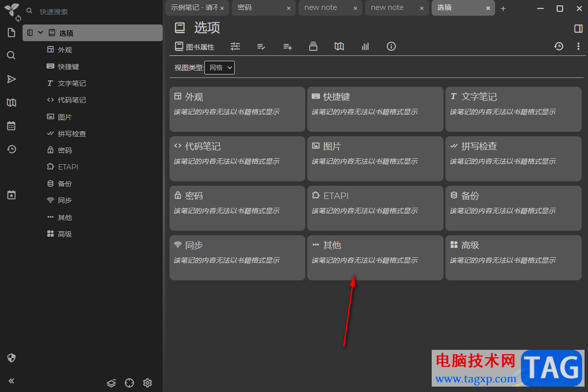588x392 pixels.
Task: Open the settings gear at tree bottom
Action: (147, 383)
